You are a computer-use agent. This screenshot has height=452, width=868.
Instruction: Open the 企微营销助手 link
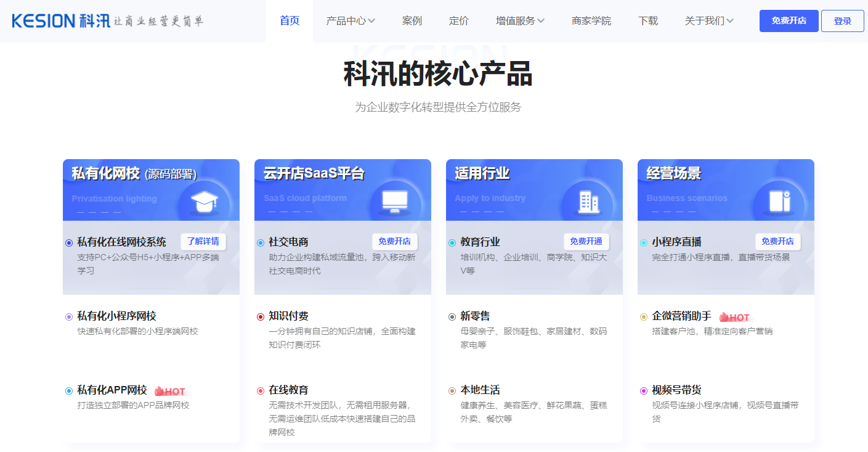681,316
